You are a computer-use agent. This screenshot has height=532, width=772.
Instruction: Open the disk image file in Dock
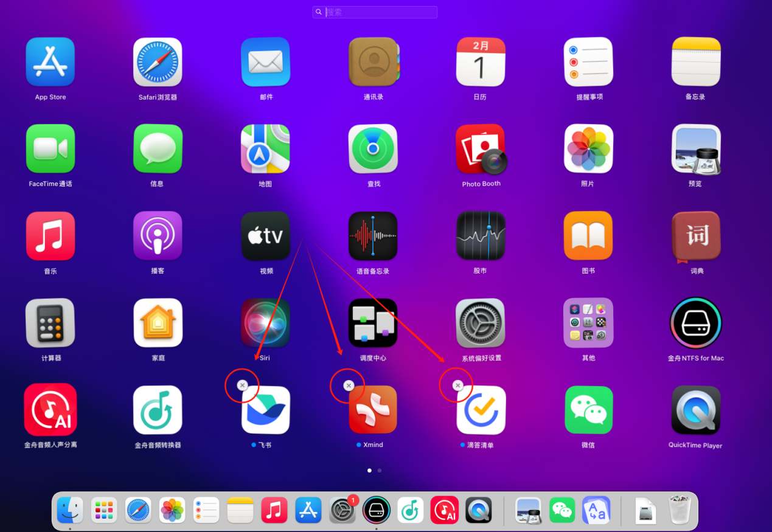(x=645, y=510)
